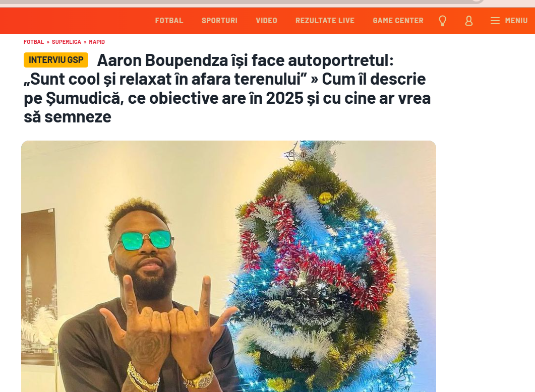Click the Aaron Boupendza article headline
This screenshot has width=535, height=392.
pos(227,88)
